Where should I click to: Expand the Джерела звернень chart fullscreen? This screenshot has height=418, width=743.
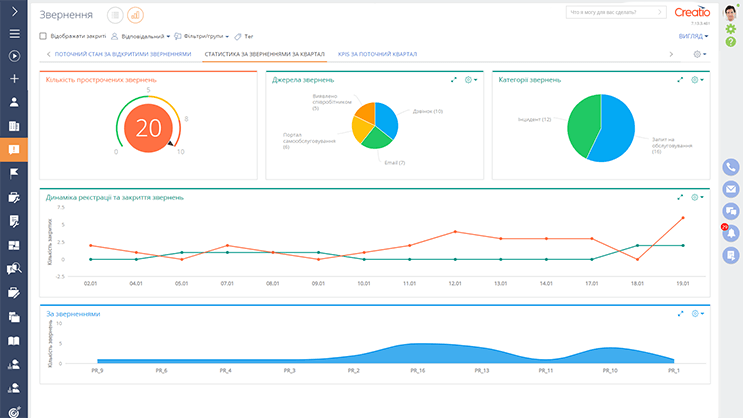[453, 79]
